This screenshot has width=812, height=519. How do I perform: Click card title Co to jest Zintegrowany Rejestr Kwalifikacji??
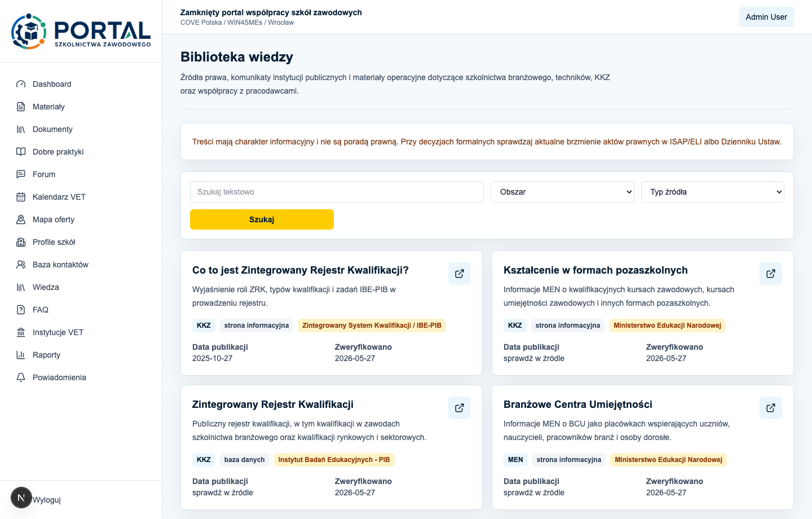[301, 270]
